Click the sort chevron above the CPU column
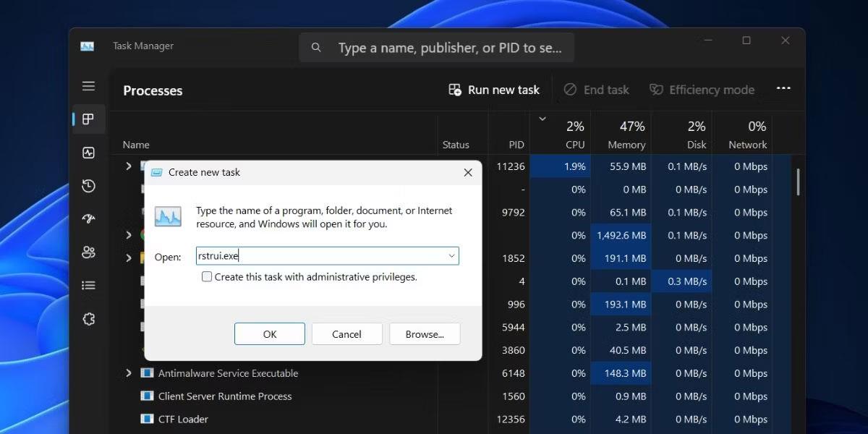The width and height of the screenshot is (868, 434). (542, 119)
